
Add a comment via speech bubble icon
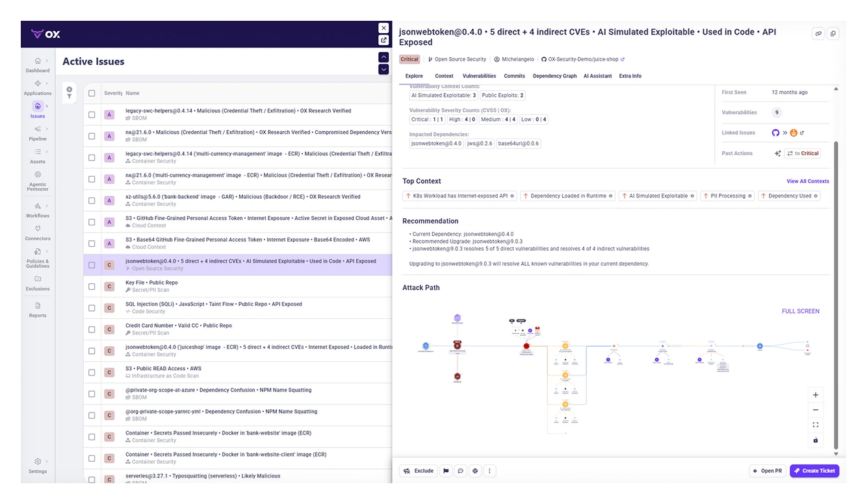461,471
